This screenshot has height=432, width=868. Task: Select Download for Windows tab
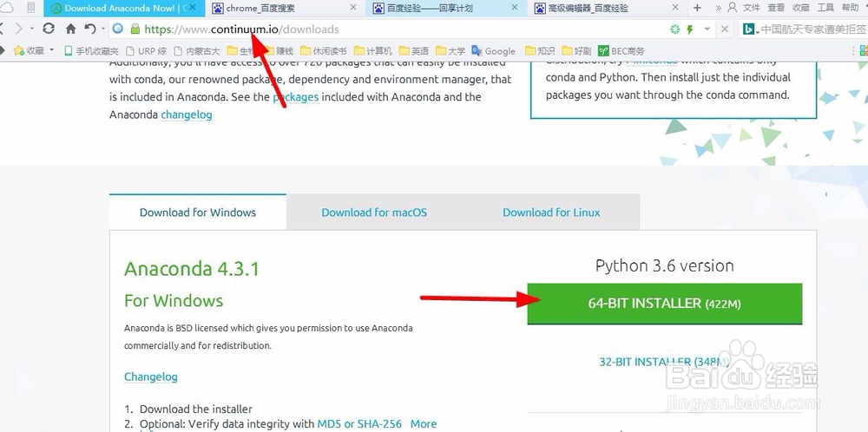tap(198, 213)
